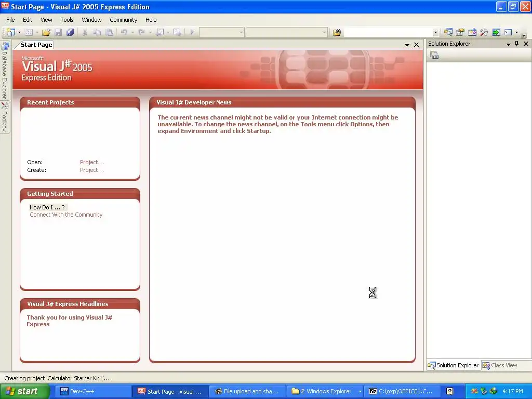532x399 pixels.
Task: Open the Object Browser toolbar icon
Action: [472, 32]
